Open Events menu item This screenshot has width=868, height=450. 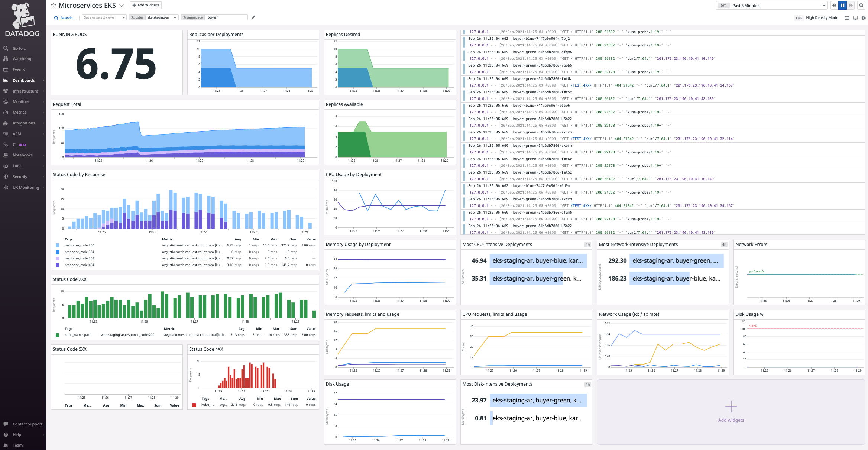point(19,69)
